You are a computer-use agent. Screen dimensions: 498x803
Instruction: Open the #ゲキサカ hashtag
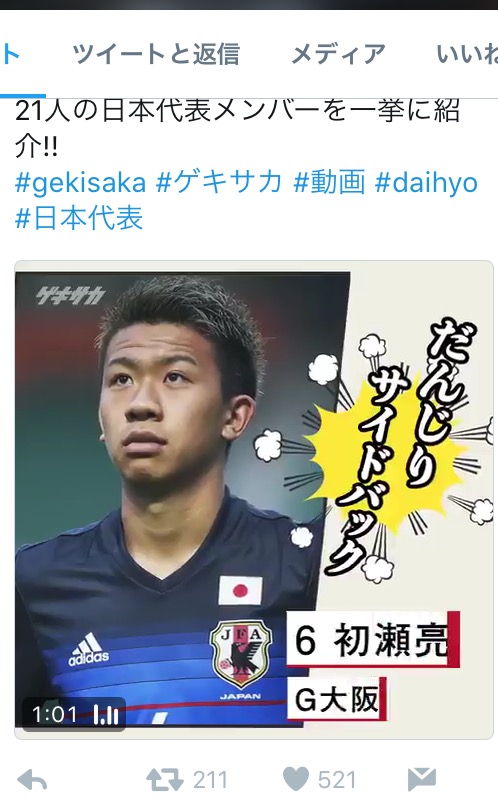(219, 182)
